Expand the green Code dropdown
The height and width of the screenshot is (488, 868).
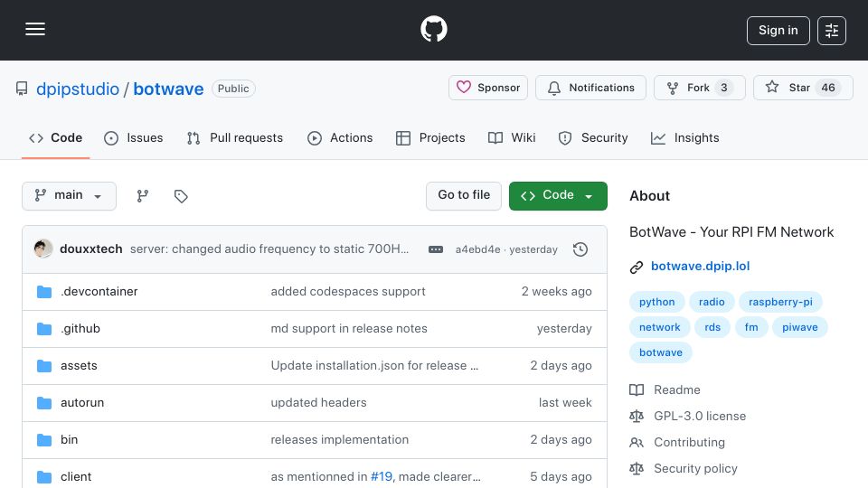coord(558,196)
